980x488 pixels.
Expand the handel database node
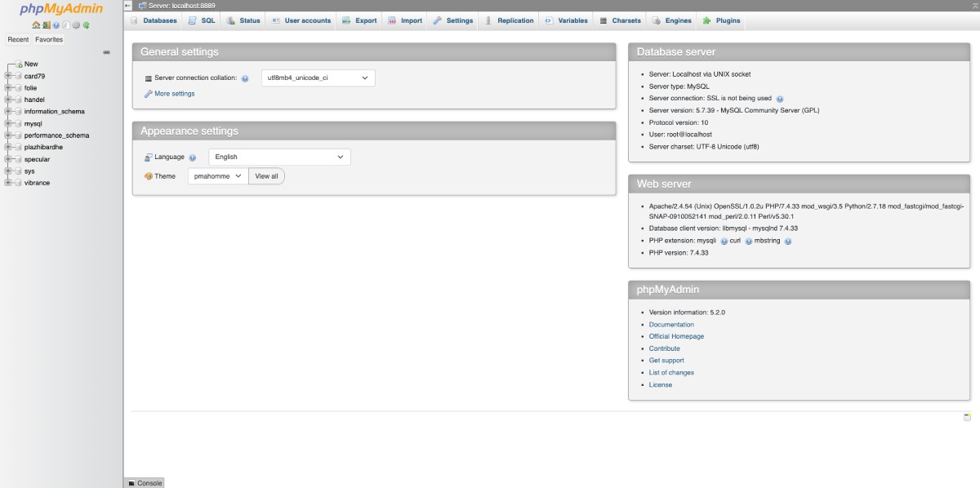[7, 100]
